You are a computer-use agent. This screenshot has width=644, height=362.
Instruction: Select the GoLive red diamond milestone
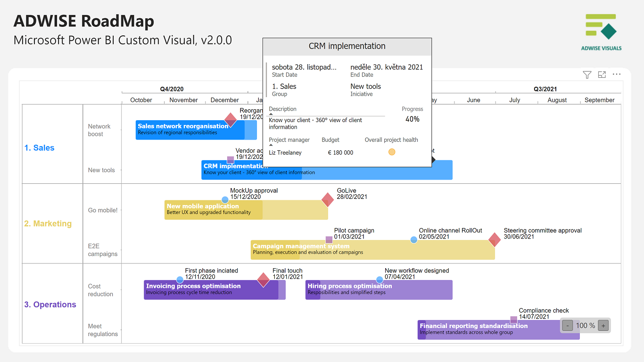[328, 200]
